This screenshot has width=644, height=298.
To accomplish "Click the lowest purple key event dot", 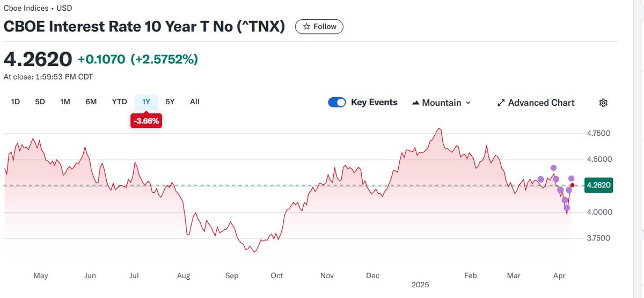I will [567, 208].
